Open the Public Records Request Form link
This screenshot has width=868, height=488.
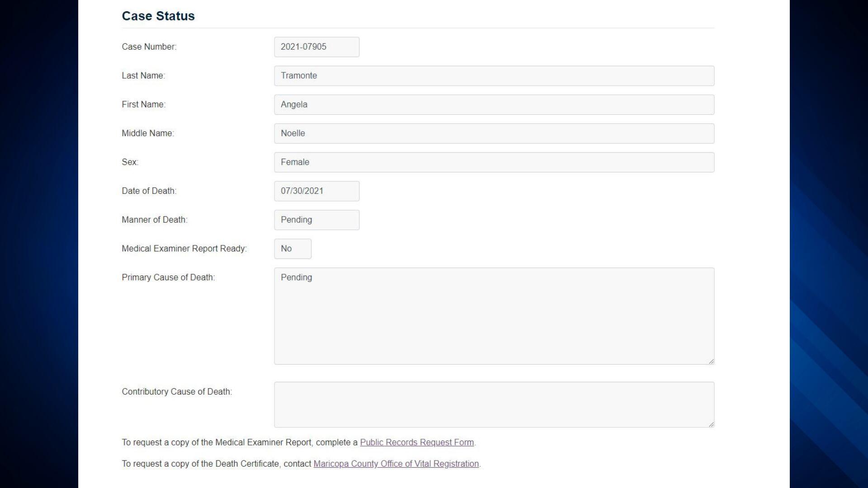(x=416, y=443)
